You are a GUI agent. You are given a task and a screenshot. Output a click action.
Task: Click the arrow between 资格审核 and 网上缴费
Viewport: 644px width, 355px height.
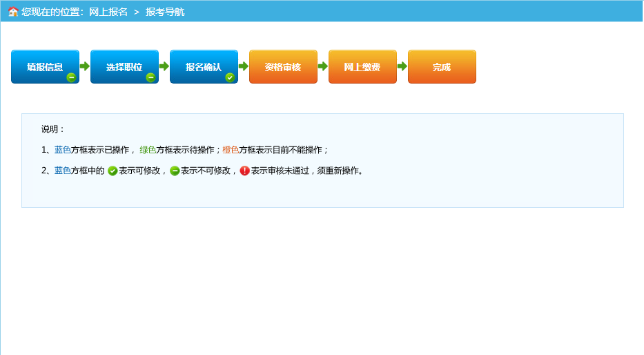tap(323, 66)
